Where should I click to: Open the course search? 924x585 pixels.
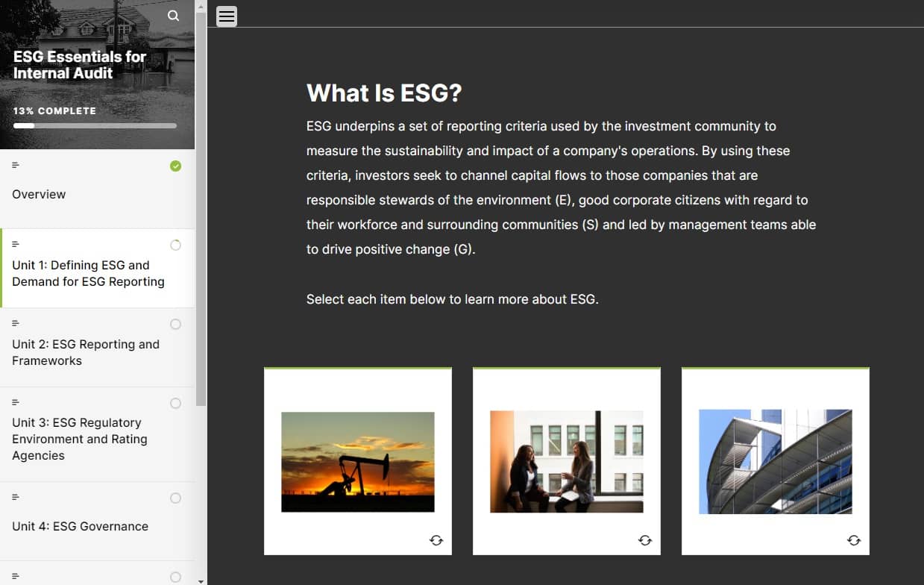[174, 16]
